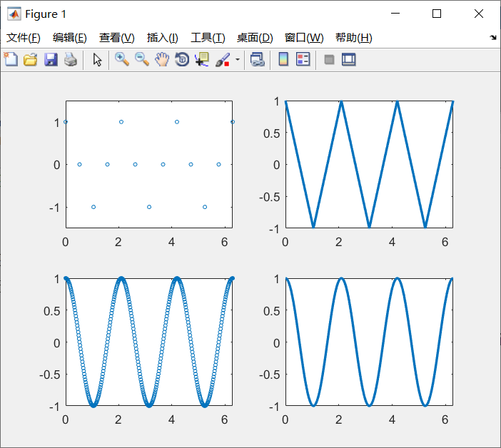Open the 帮助(H) menu
The image size is (501, 448).
tap(354, 38)
